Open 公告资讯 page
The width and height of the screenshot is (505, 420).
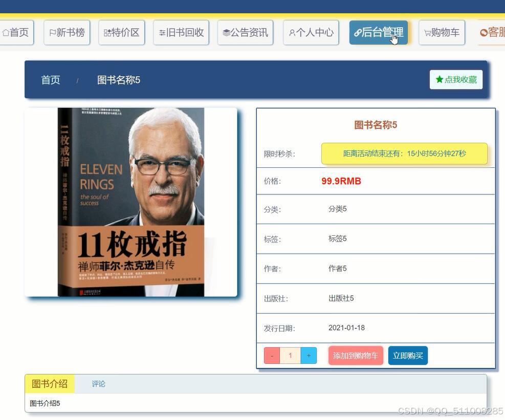click(x=245, y=32)
